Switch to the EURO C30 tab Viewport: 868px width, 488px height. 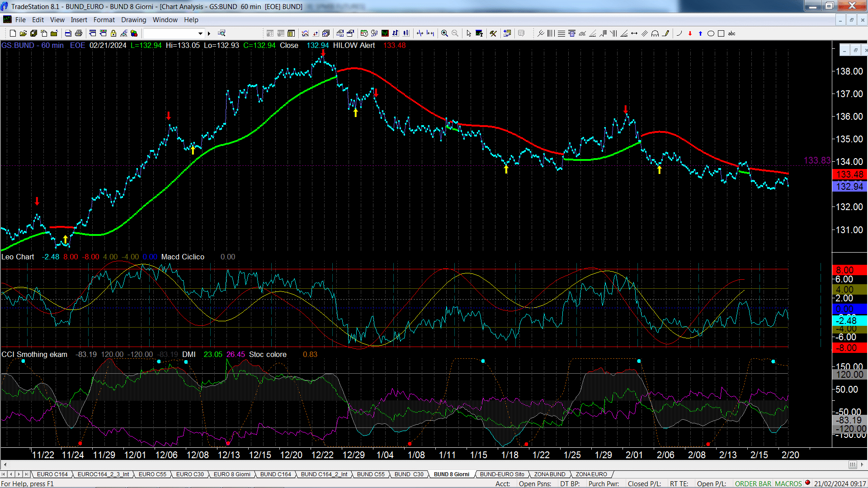click(190, 474)
